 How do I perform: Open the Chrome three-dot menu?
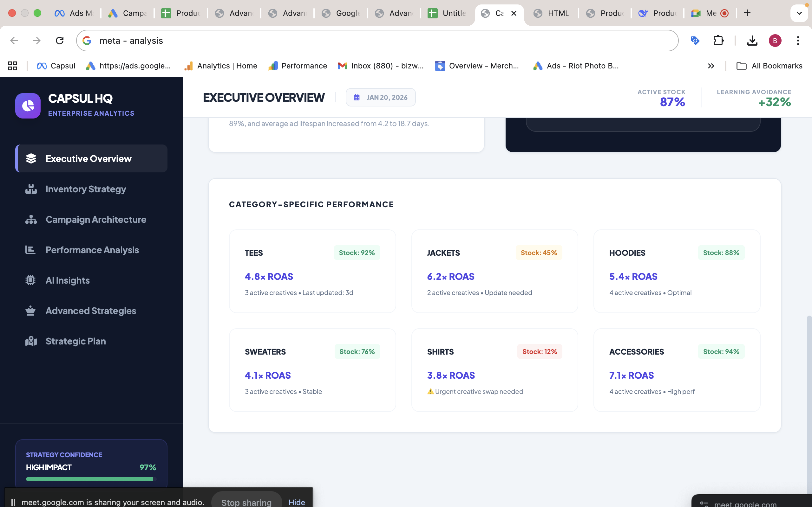pos(798,41)
